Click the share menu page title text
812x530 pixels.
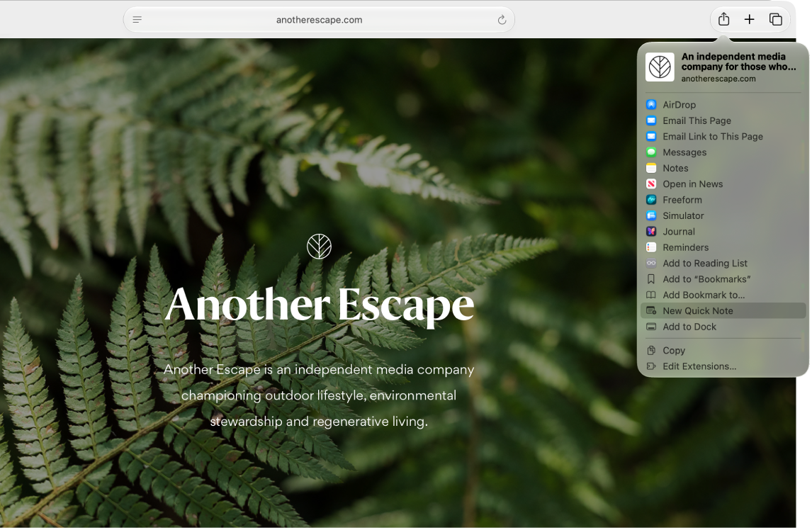pyautogui.click(x=740, y=62)
